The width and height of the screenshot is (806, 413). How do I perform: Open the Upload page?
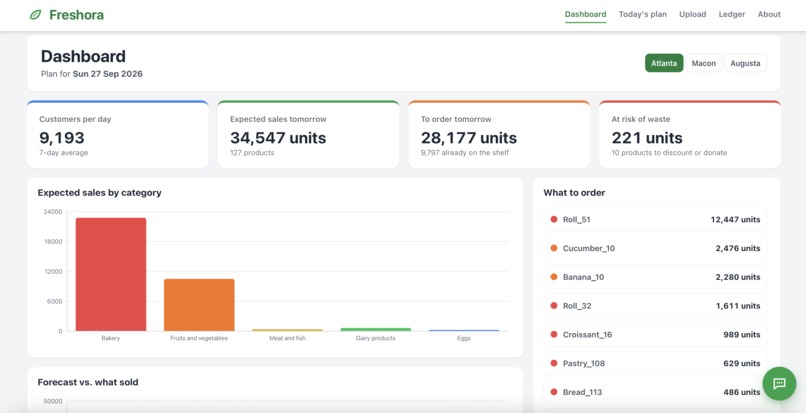tap(692, 14)
